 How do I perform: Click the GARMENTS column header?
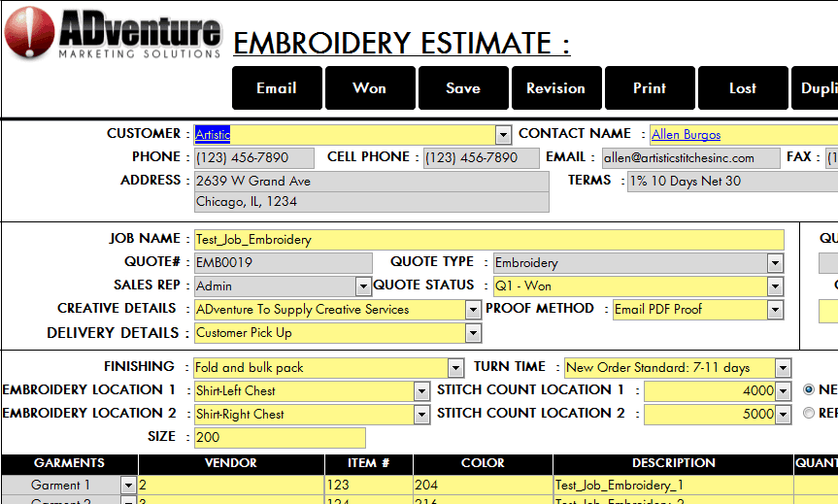70,463
